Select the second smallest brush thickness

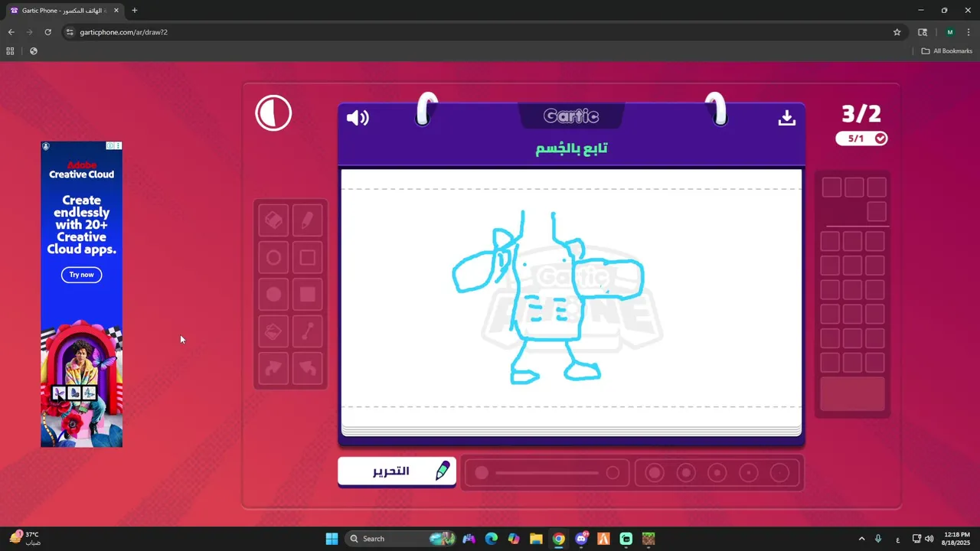748,473
